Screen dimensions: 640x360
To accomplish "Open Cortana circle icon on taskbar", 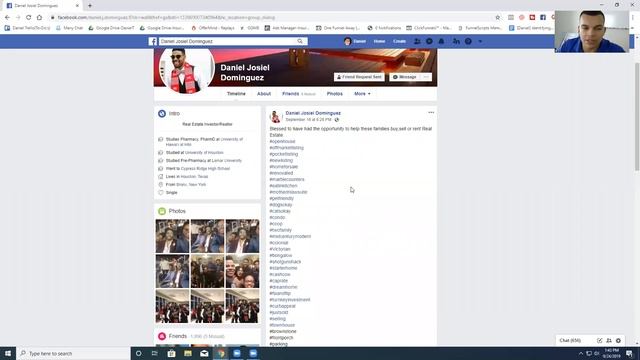I will 139,353.
